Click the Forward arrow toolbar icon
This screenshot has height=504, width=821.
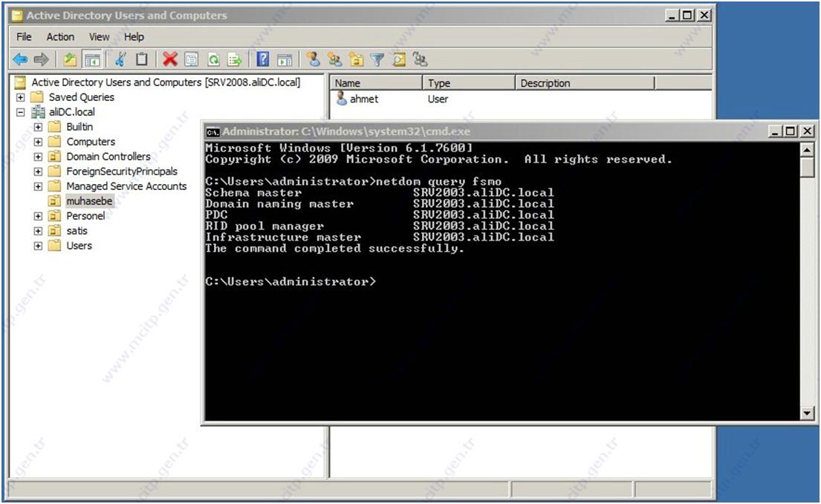pyautogui.click(x=42, y=59)
